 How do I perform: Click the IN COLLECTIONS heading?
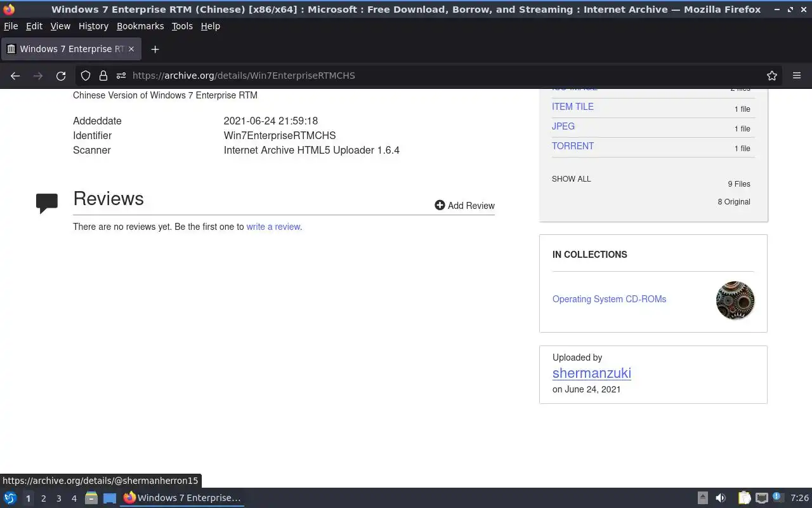coord(590,255)
